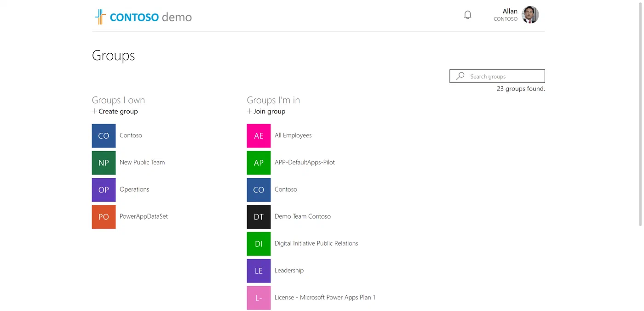Image resolution: width=644 pixels, height=311 pixels.
Task: Open the green DI tile icon
Action: coord(259,244)
